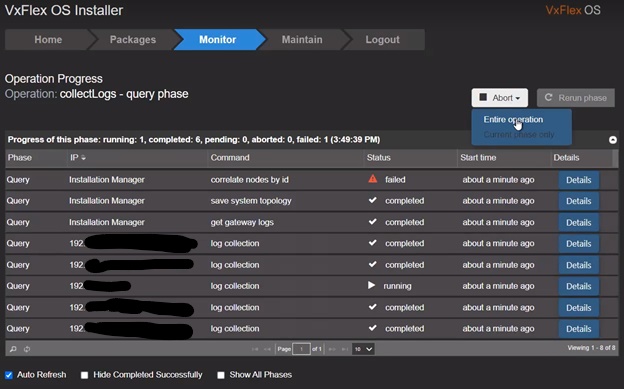Image resolution: width=624 pixels, height=389 pixels.
Task: Click checkmark icon for get gateway logs
Action: (x=372, y=221)
